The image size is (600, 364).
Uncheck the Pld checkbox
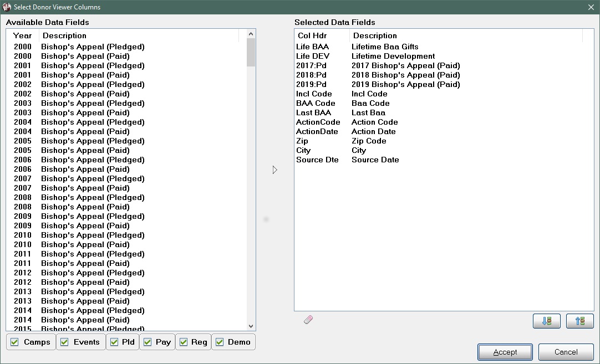pos(114,342)
